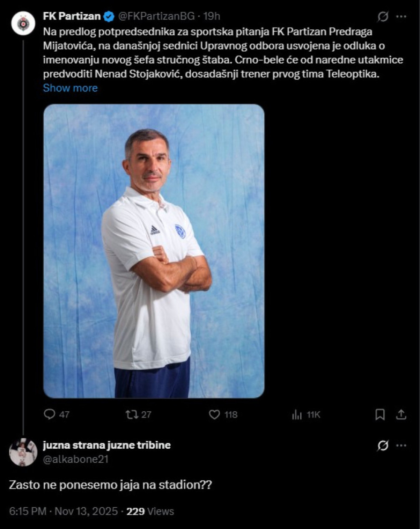Viewport: 420px width, 529px height.
Task: Share the FK Partizan post
Action: (401, 415)
